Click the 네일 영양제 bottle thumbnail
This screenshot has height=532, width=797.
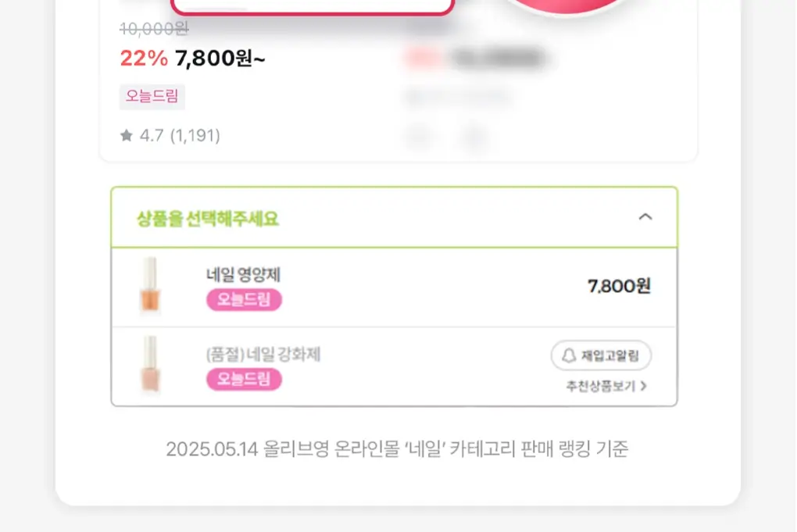pyautogui.click(x=150, y=284)
